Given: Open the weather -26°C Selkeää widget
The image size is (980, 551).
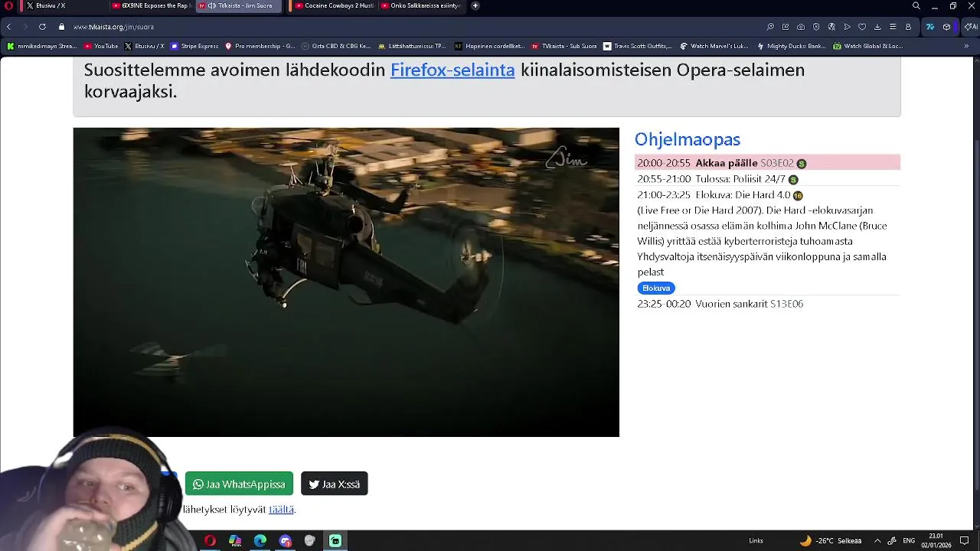Looking at the screenshot, I should [x=831, y=541].
